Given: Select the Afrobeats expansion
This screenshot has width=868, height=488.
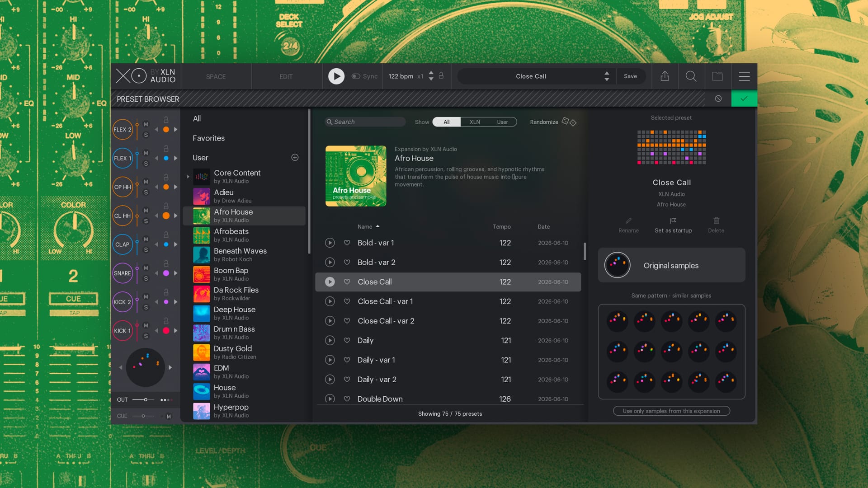Looking at the screenshot, I should coord(245,235).
